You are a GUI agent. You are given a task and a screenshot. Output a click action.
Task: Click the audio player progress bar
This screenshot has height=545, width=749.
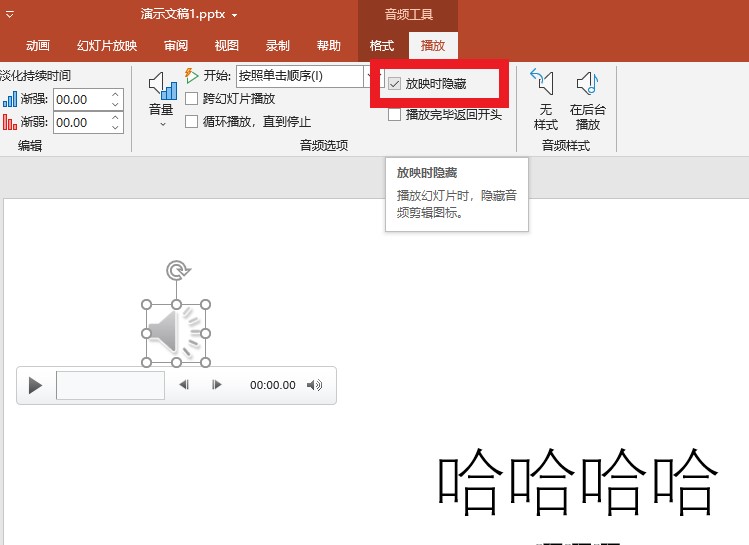point(110,385)
